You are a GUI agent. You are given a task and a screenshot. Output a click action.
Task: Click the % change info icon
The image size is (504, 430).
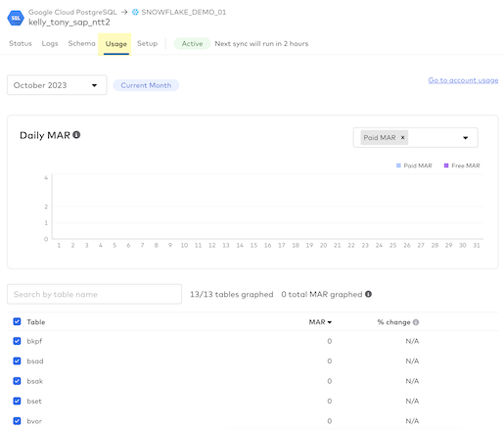pos(416,322)
